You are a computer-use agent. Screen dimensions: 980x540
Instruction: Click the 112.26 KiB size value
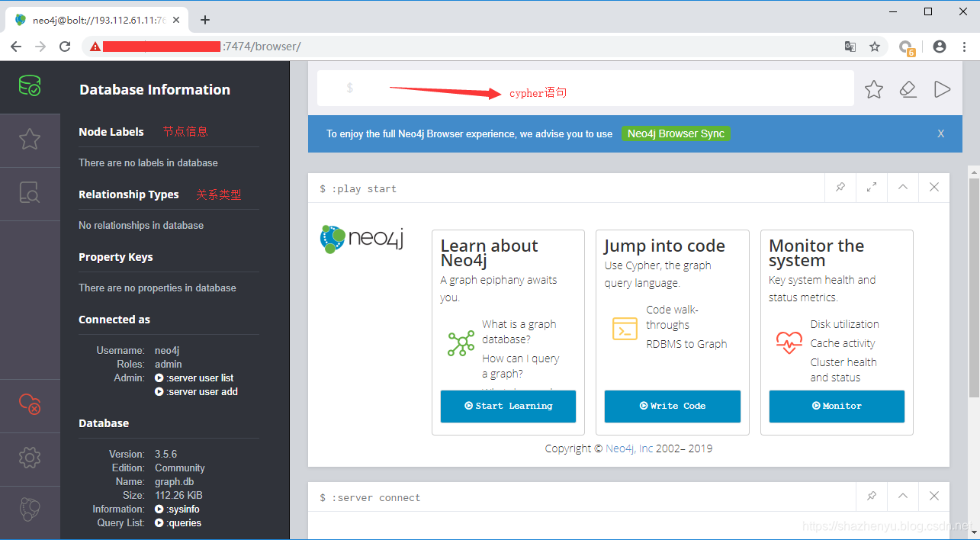coord(178,495)
